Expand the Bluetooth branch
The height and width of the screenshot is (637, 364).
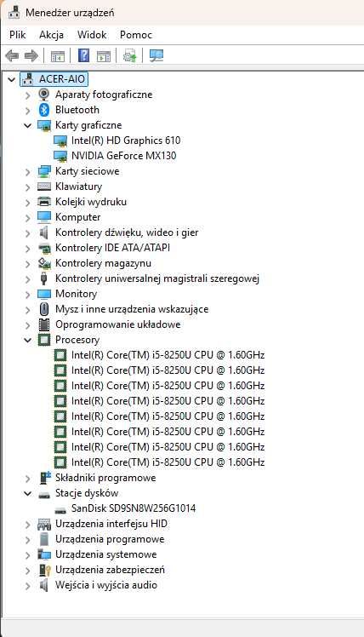point(27,110)
